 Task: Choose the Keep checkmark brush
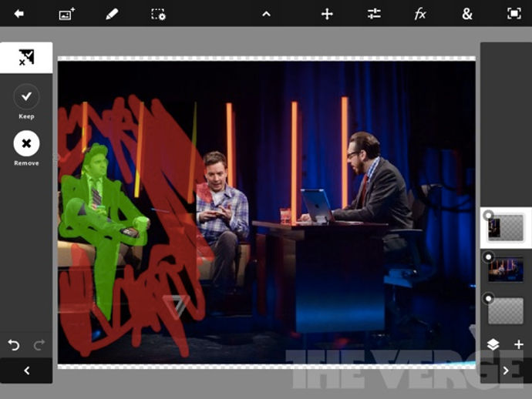click(x=26, y=96)
